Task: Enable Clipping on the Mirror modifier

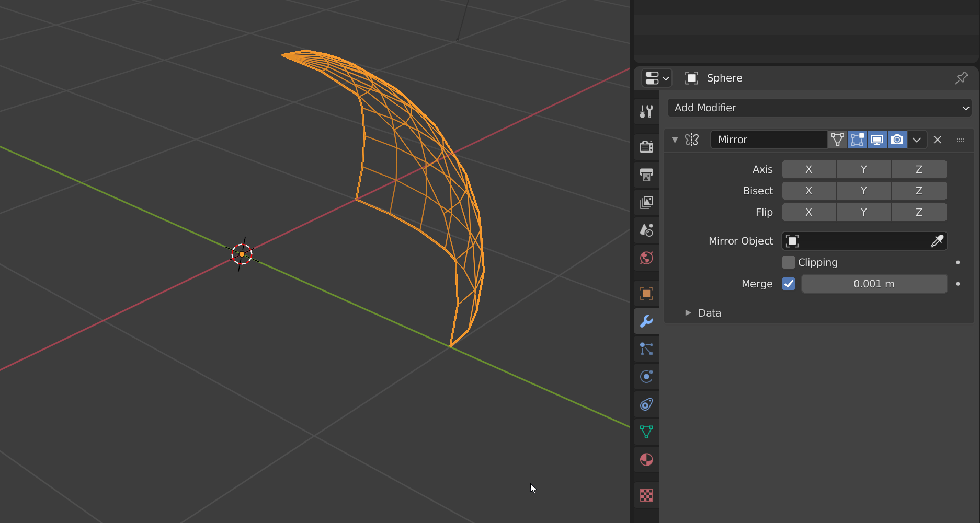Action: [x=788, y=262]
